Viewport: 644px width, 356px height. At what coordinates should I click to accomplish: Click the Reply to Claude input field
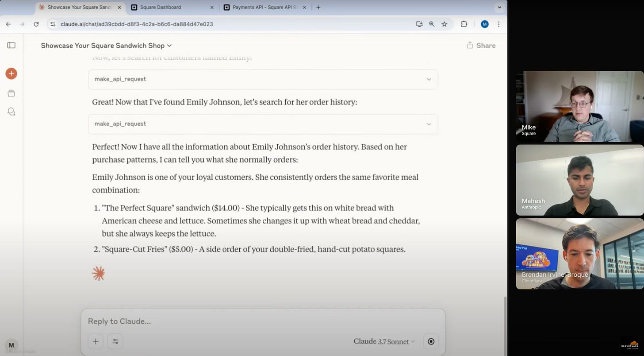[263, 321]
